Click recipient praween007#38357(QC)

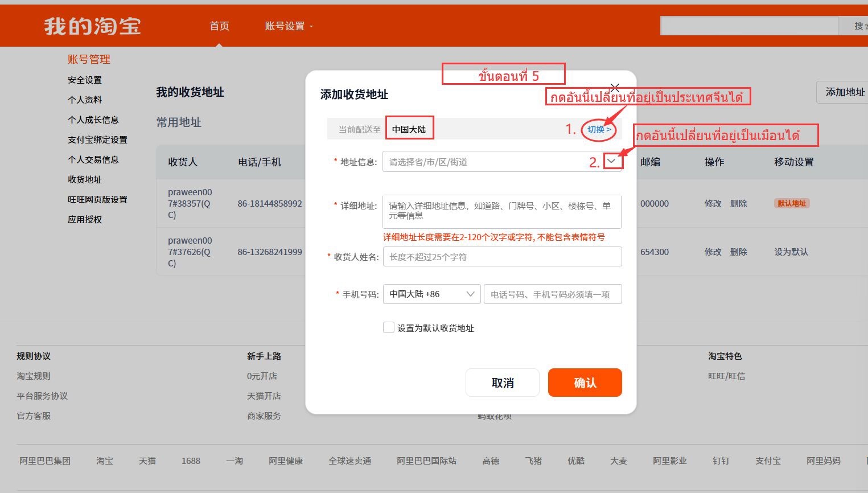(190, 204)
